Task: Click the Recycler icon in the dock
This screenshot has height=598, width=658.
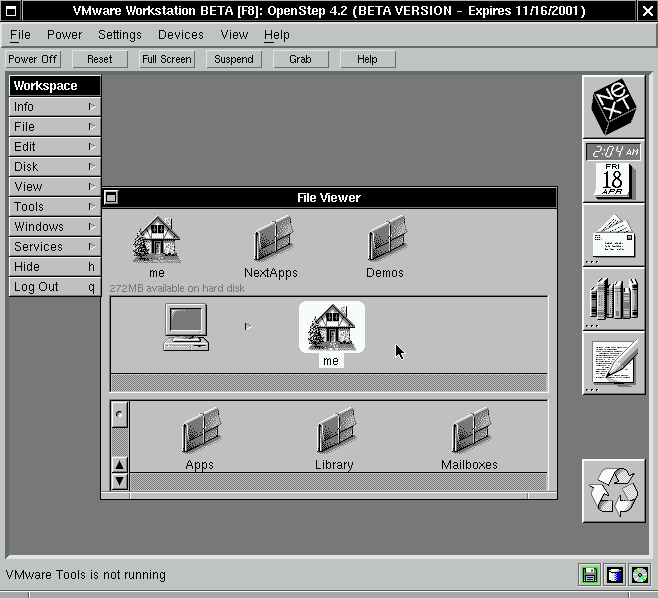Action: click(x=613, y=490)
